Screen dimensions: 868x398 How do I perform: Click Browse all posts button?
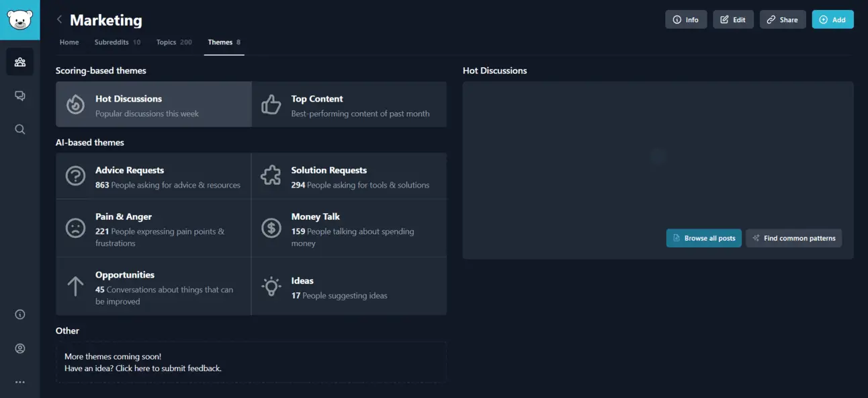(x=703, y=238)
